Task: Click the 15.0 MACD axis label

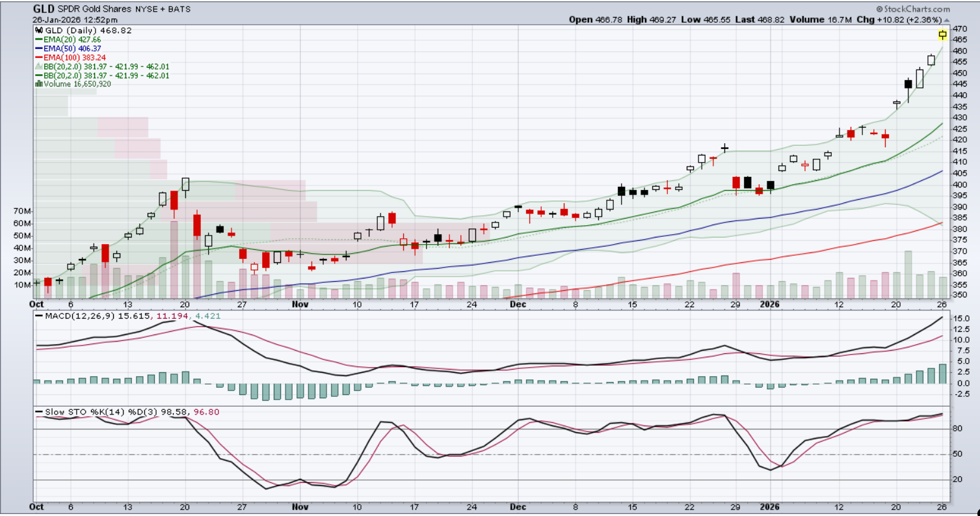Action: [961, 319]
